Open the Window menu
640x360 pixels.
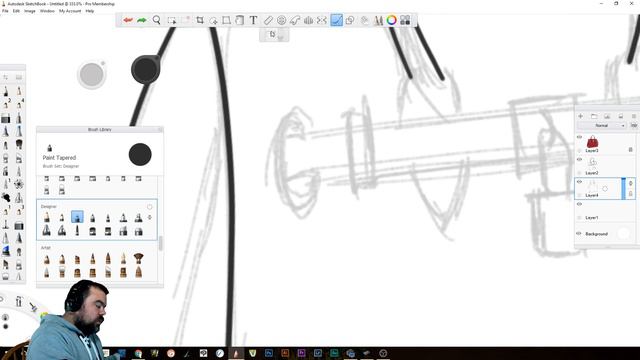(47, 11)
